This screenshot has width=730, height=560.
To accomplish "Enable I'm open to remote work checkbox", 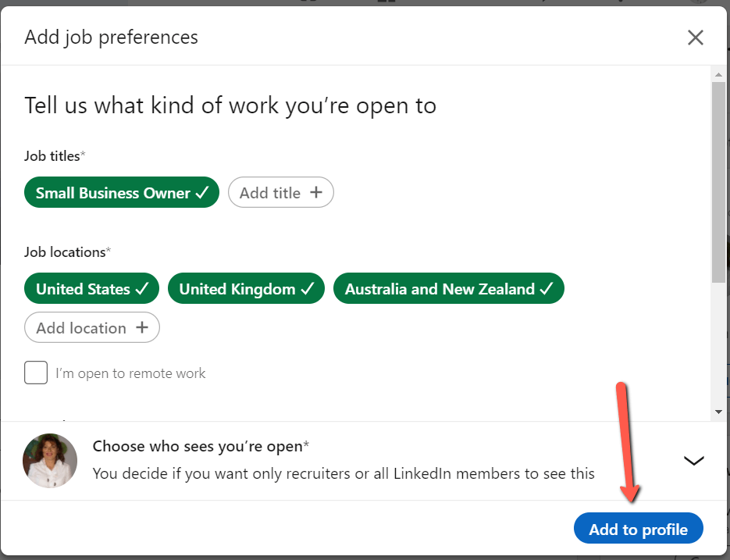I will tap(36, 373).
